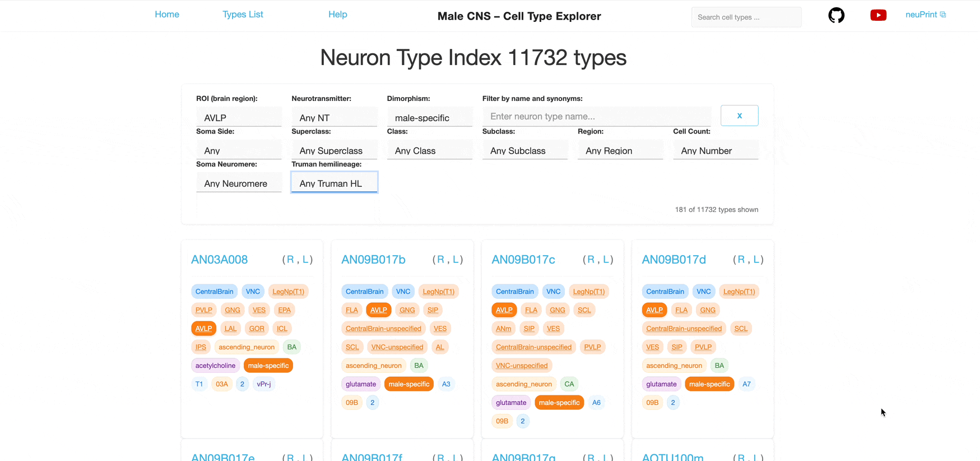Open the ROI brain region dropdown
This screenshot has width=980, height=461.
(x=239, y=118)
